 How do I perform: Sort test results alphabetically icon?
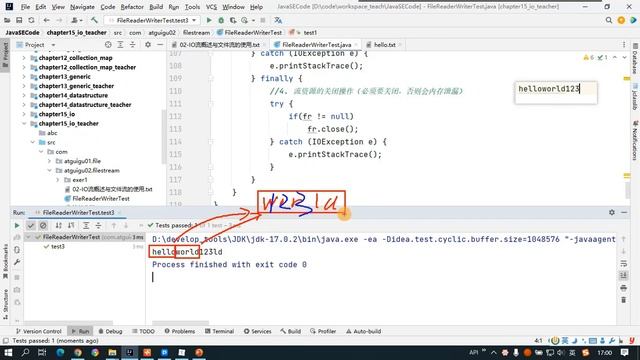click(x=58, y=225)
